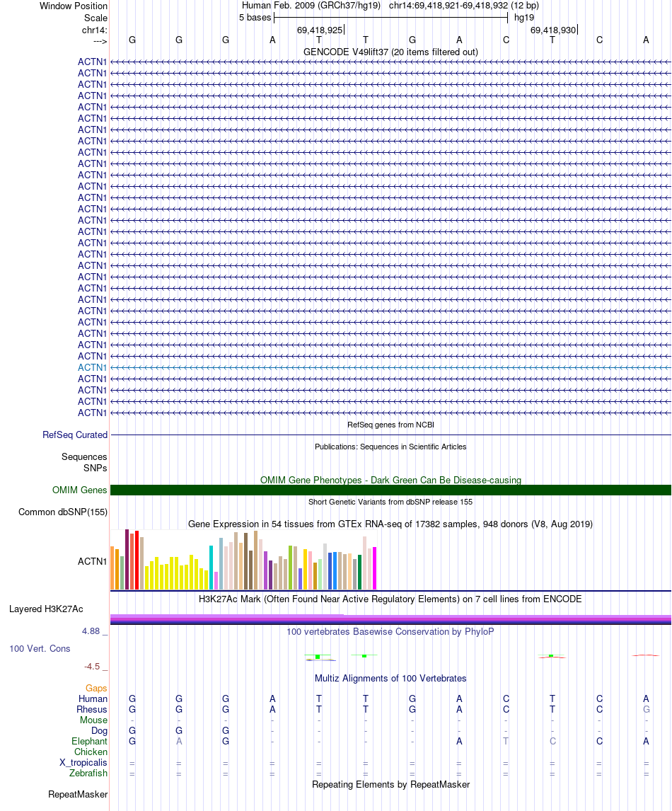The image size is (672, 811).
Task: Click the 5 bases scale bar label
Action: (x=255, y=18)
